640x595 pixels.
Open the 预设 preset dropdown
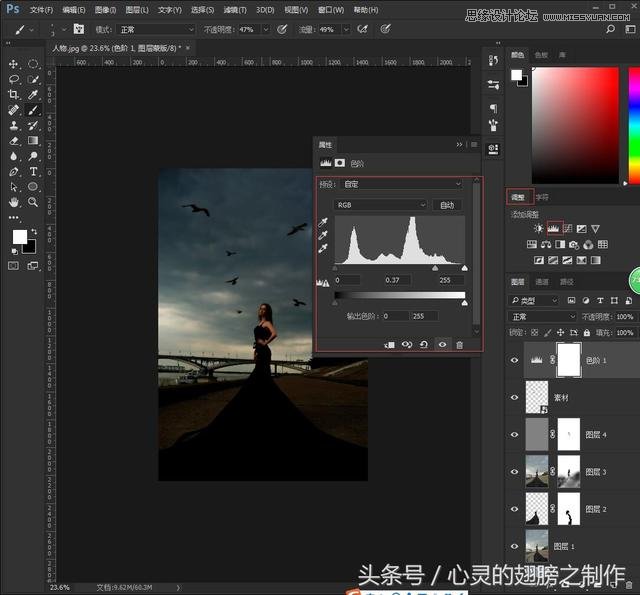pyautogui.click(x=402, y=184)
